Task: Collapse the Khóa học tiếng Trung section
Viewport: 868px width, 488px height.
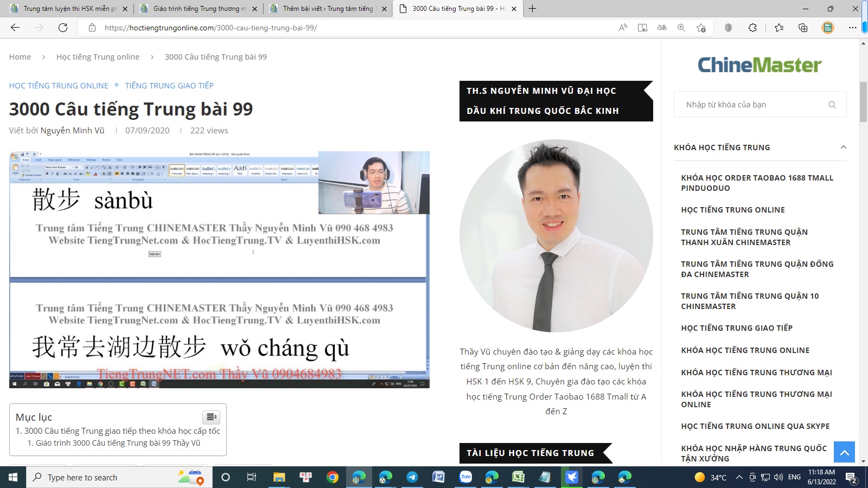Action: (843, 147)
